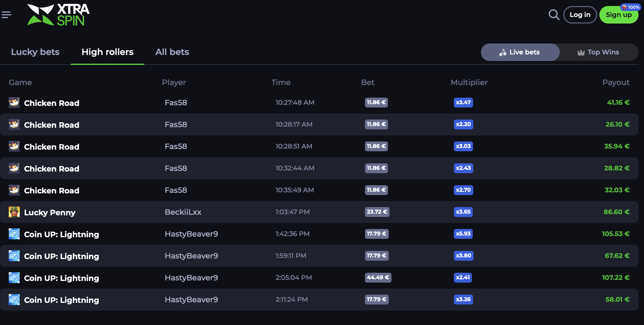Switch to the All bets tab
Viewport: 644px width, 325px height.
tap(172, 52)
